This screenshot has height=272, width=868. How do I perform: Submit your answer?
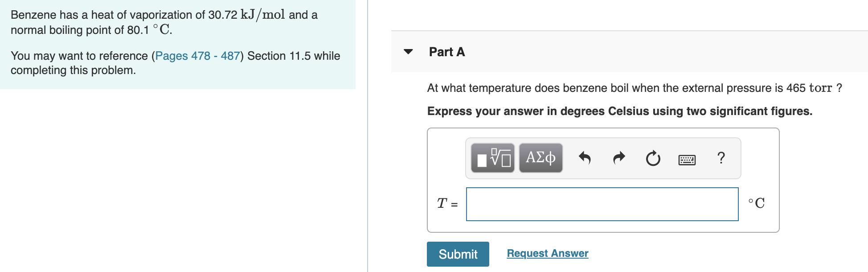pyautogui.click(x=458, y=254)
